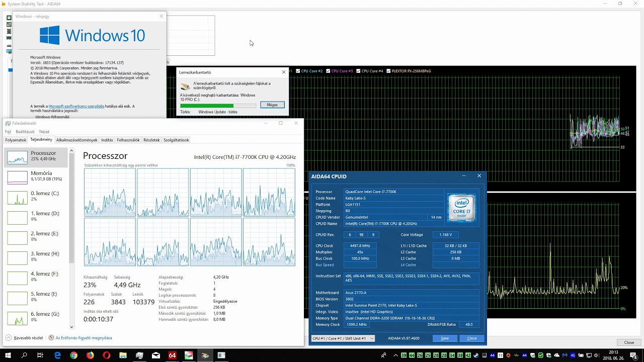This screenshot has width=644, height=362.
Task: Click Mégse in Disk Cleanup dialog
Action: point(272,105)
